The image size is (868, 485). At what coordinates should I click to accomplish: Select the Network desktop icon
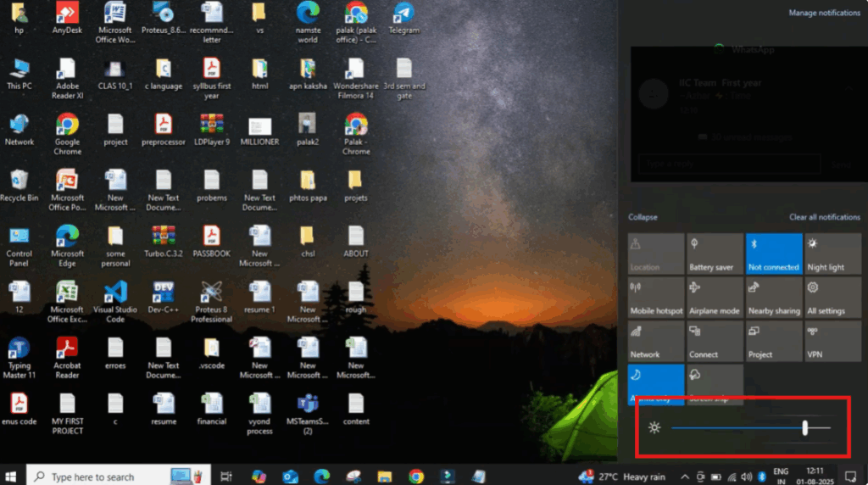pos(19,130)
